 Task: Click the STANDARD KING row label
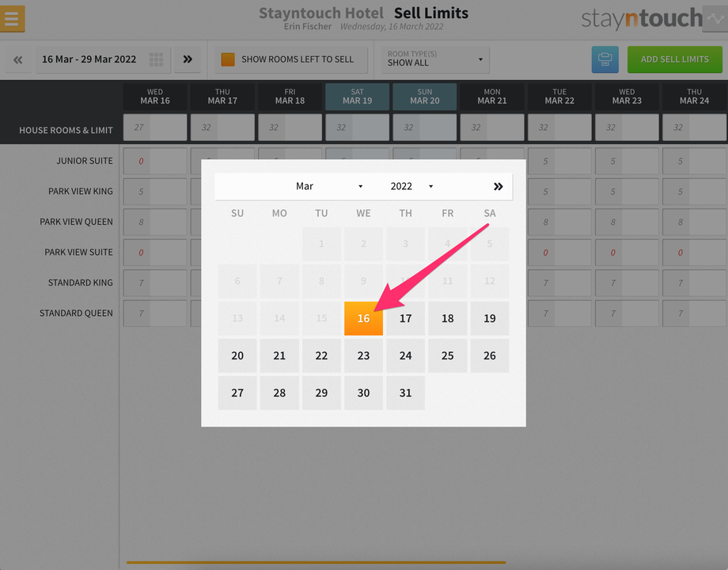point(81,283)
